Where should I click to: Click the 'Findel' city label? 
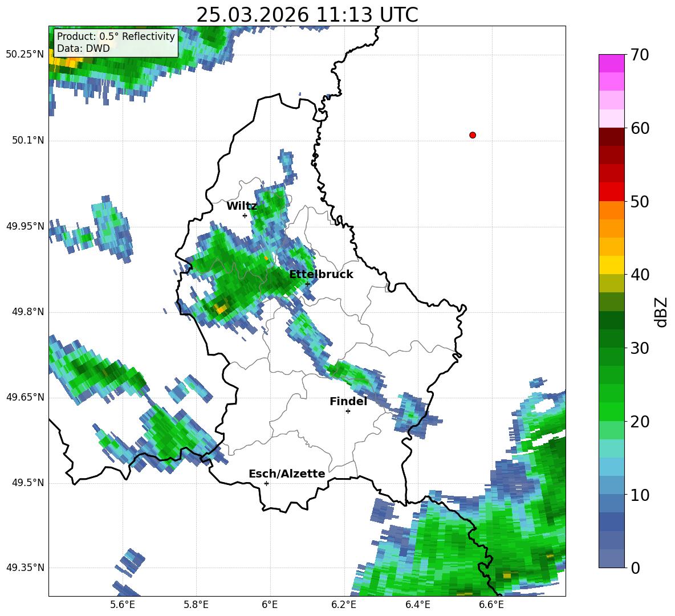pos(348,401)
